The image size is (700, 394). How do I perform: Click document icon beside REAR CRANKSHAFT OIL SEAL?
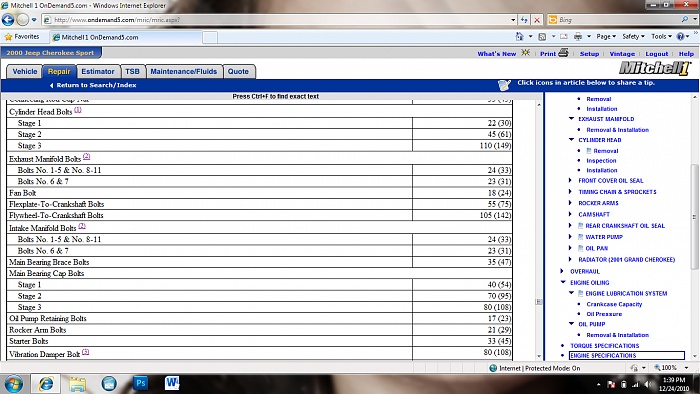581,225
